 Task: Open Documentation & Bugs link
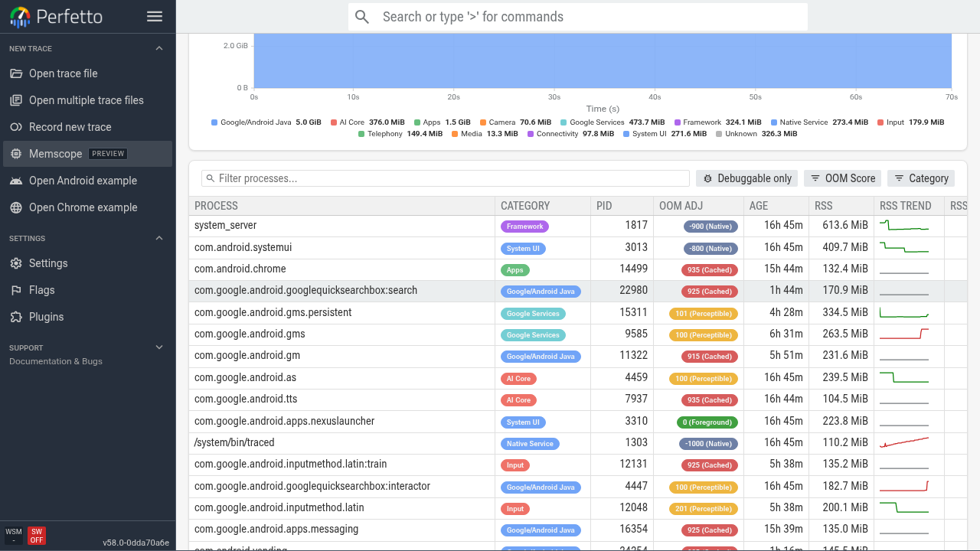(56, 361)
